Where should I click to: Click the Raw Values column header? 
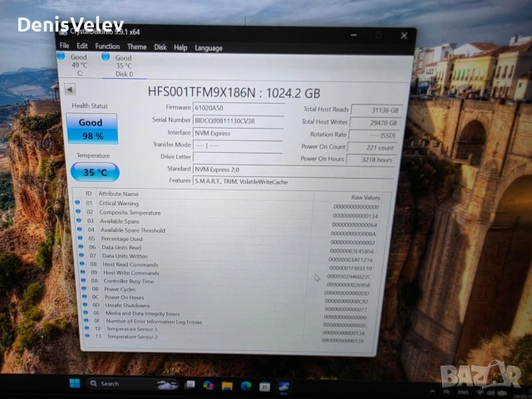(366, 197)
